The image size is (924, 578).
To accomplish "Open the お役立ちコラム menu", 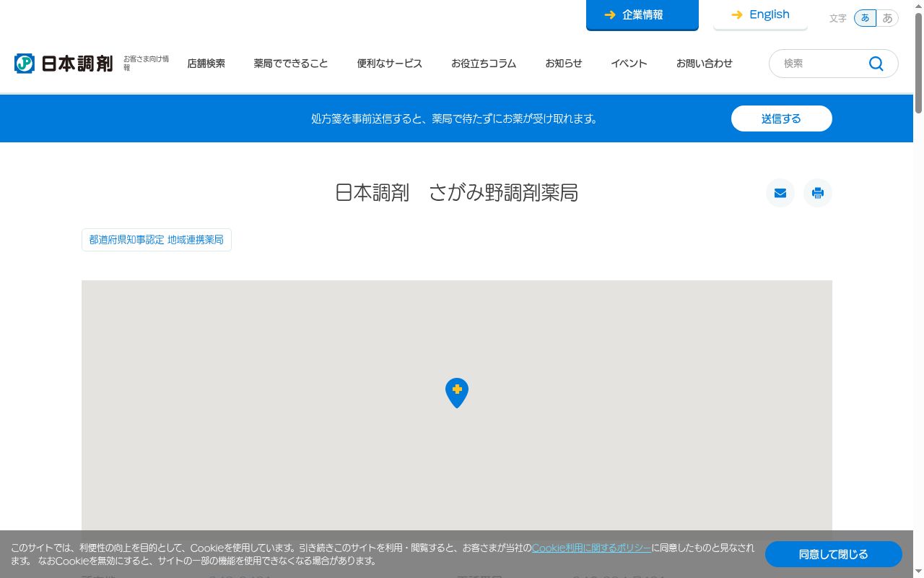I will (x=484, y=64).
